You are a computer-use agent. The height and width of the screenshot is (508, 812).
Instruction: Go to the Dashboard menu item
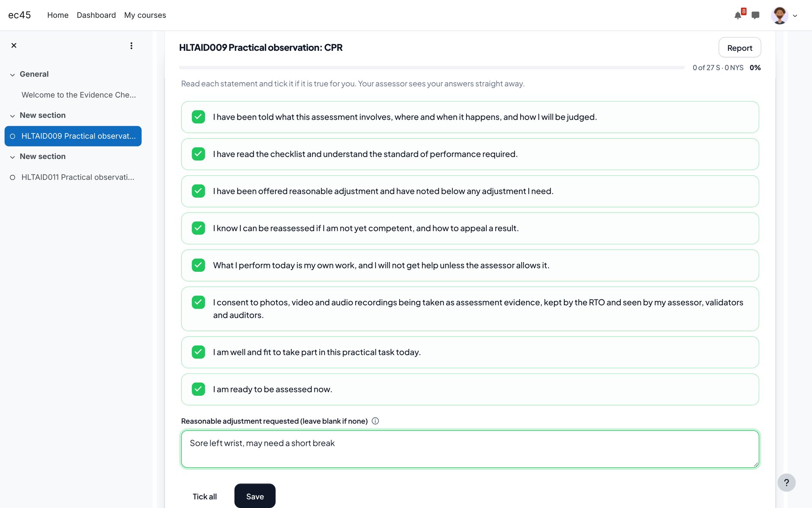tap(96, 15)
